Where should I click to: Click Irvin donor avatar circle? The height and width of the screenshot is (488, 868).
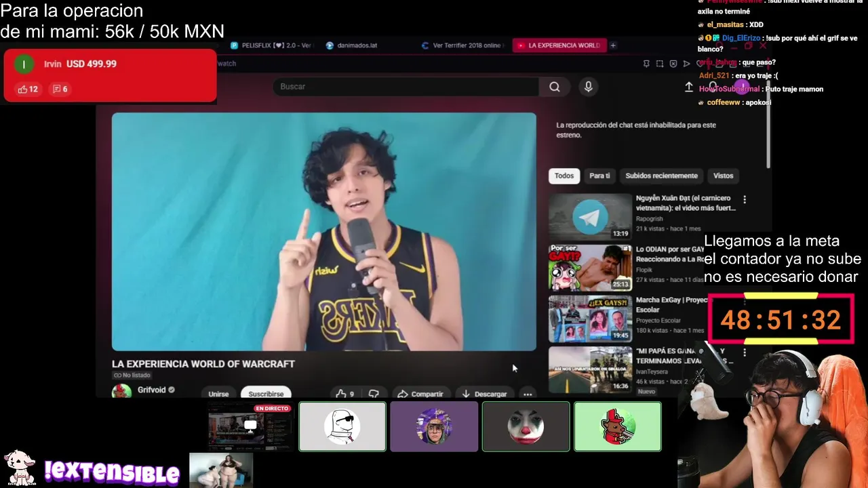24,64
